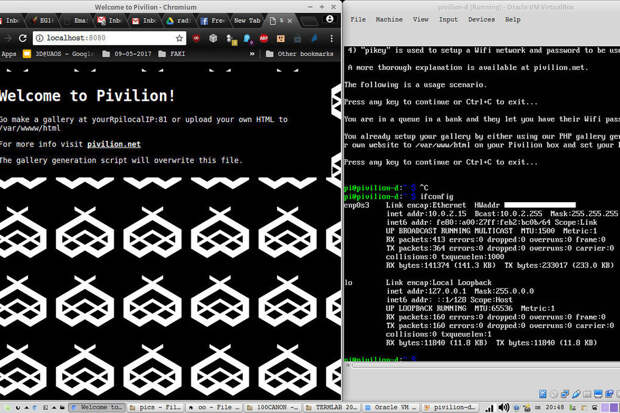This screenshot has width=620, height=413.
Task: Open the Chromium user profile icon
Action: pos(330,19)
